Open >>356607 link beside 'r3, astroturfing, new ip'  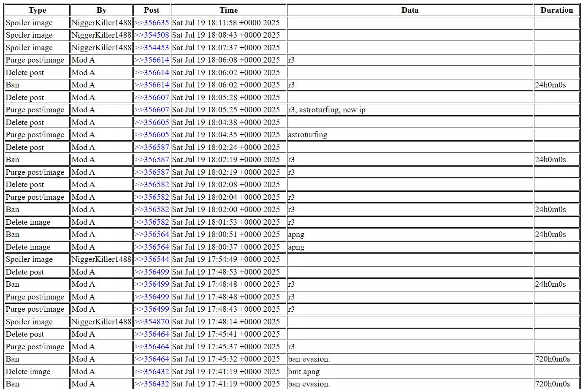click(152, 110)
